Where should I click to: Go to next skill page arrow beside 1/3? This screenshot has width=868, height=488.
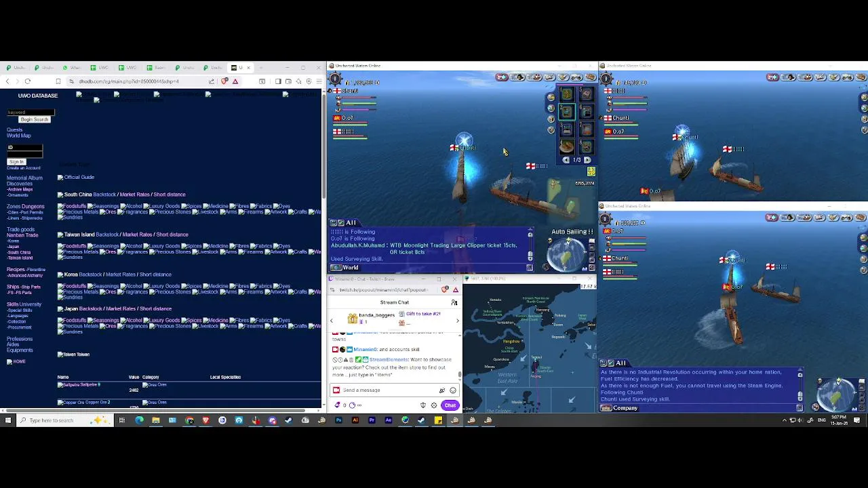click(x=587, y=161)
